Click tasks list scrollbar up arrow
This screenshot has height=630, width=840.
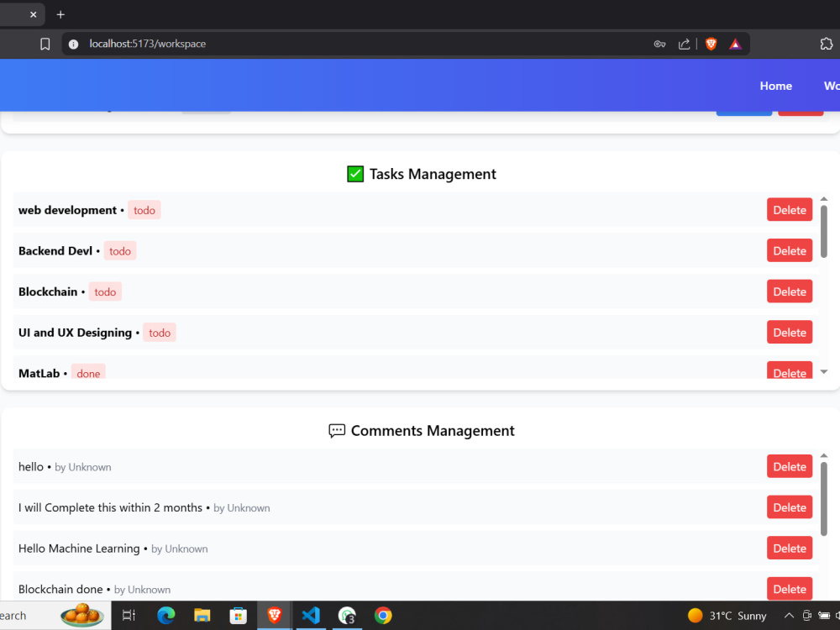[x=824, y=199]
